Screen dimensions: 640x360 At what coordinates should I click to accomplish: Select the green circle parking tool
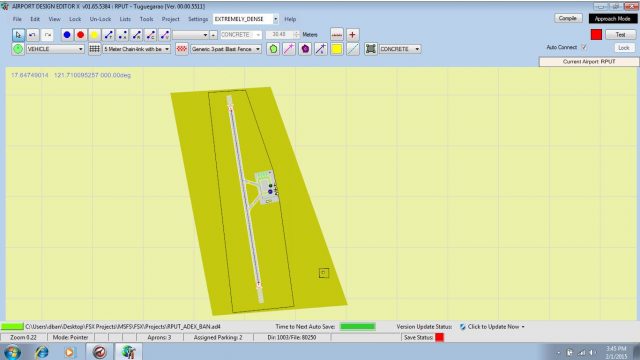(18, 49)
